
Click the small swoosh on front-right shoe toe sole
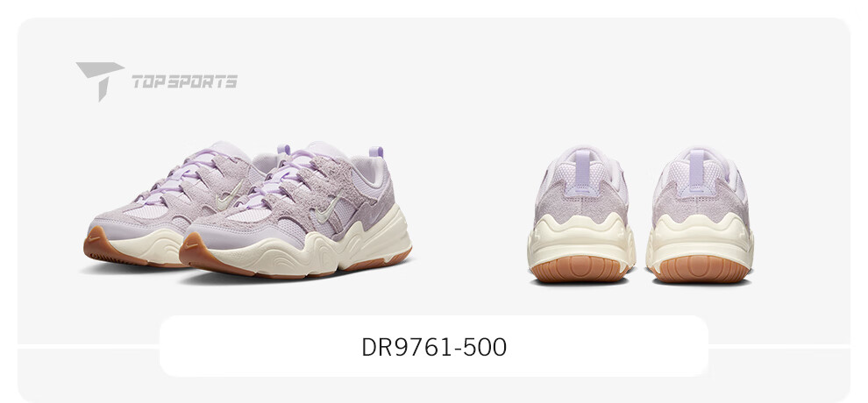pyautogui.click(x=193, y=245)
